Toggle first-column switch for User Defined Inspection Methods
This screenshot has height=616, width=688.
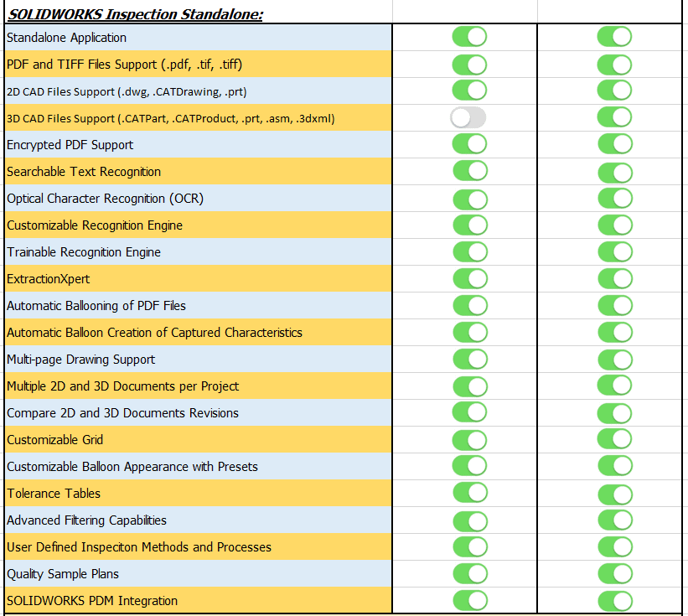click(470, 546)
